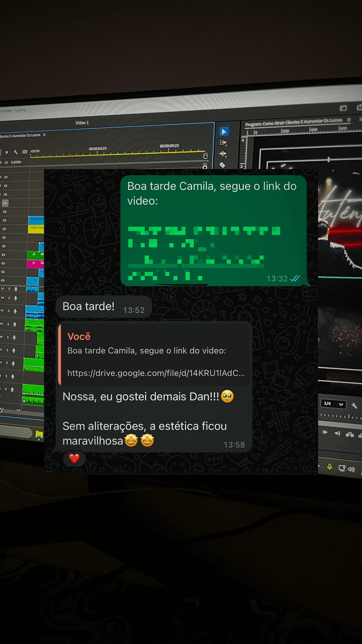Select the 'E Aumentar Os Lucros' sequence tab
The height and width of the screenshot is (644, 362).
coord(20,136)
